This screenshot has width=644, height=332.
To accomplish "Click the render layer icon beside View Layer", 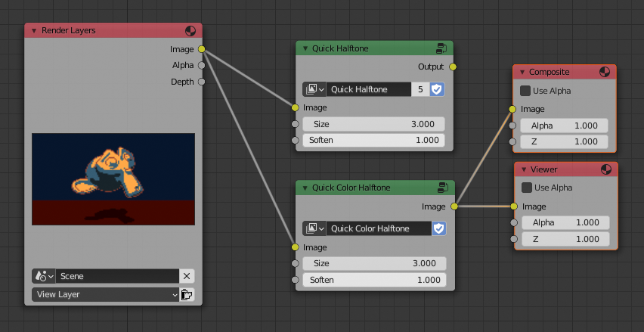I will pyautogui.click(x=187, y=294).
